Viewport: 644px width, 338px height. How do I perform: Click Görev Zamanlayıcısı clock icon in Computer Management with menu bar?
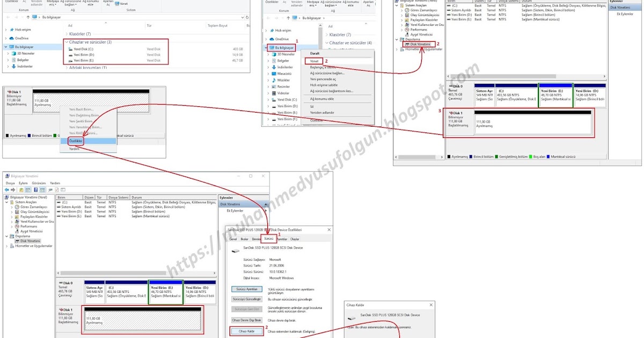17,207
